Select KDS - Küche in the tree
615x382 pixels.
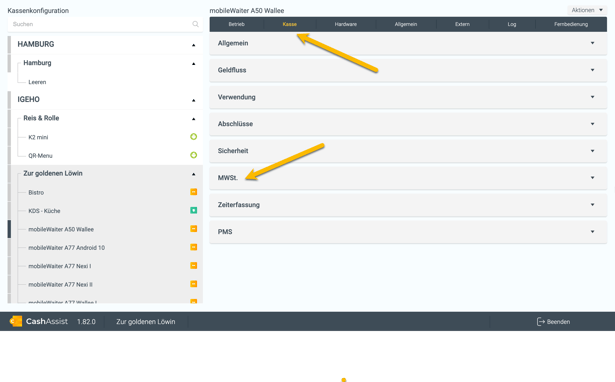coord(44,211)
